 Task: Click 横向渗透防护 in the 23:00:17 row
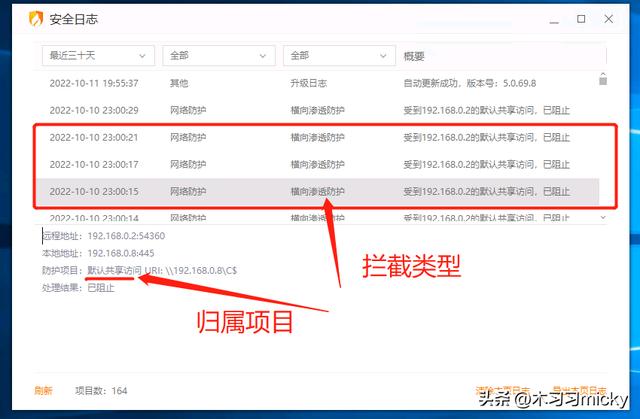click(x=318, y=164)
